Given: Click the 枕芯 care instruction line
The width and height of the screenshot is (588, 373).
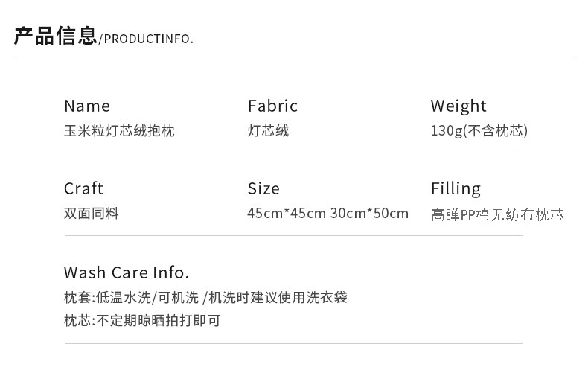Looking at the screenshot, I should click(x=142, y=321).
